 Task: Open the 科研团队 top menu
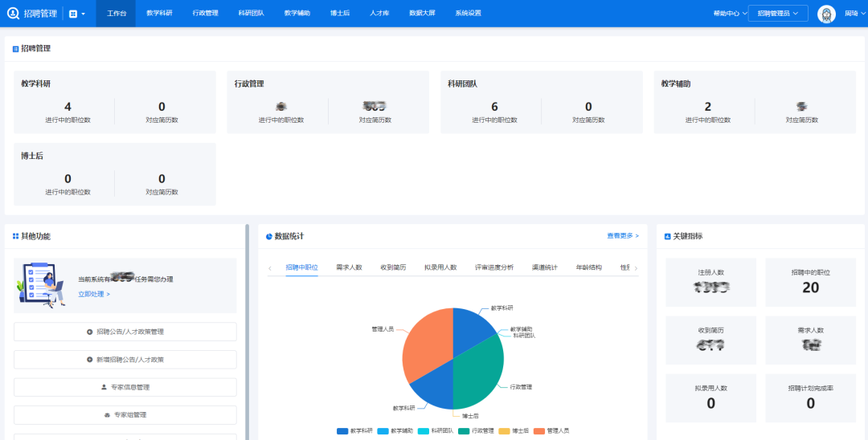(252, 14)
